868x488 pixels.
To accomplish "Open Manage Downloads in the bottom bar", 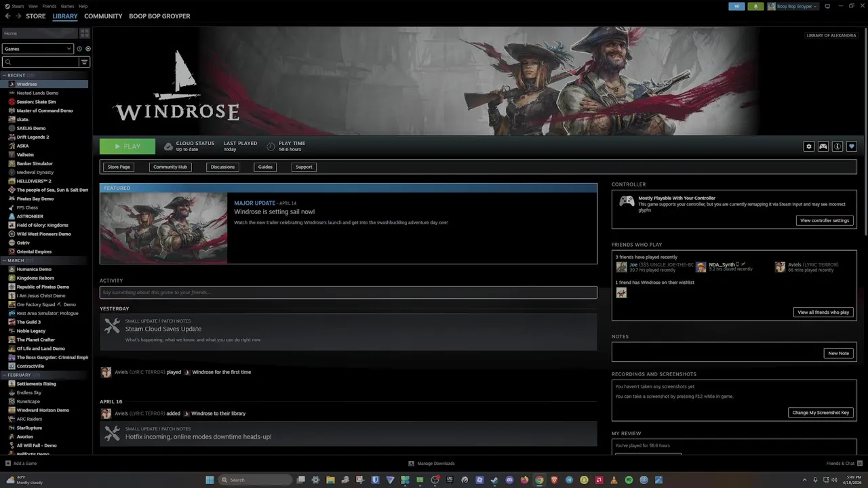I will pyautogui.click(x=431, y=464).
